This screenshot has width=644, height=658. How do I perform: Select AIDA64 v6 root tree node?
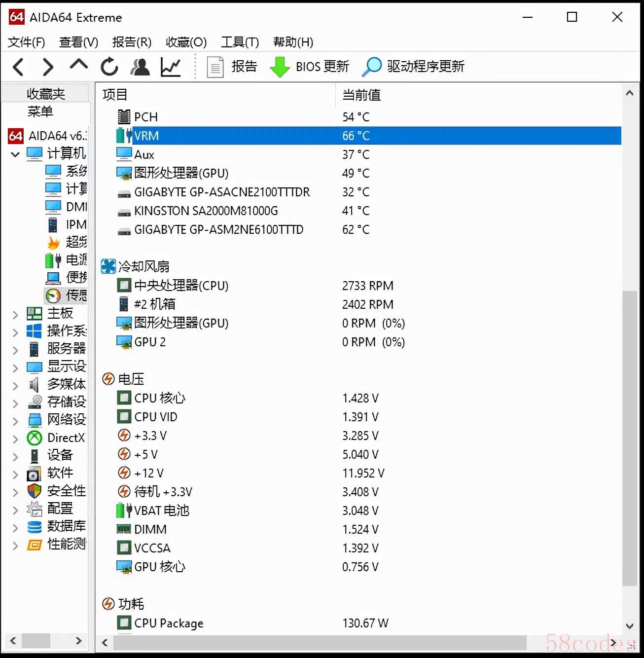pyautogui.click(x=48, y=136)
